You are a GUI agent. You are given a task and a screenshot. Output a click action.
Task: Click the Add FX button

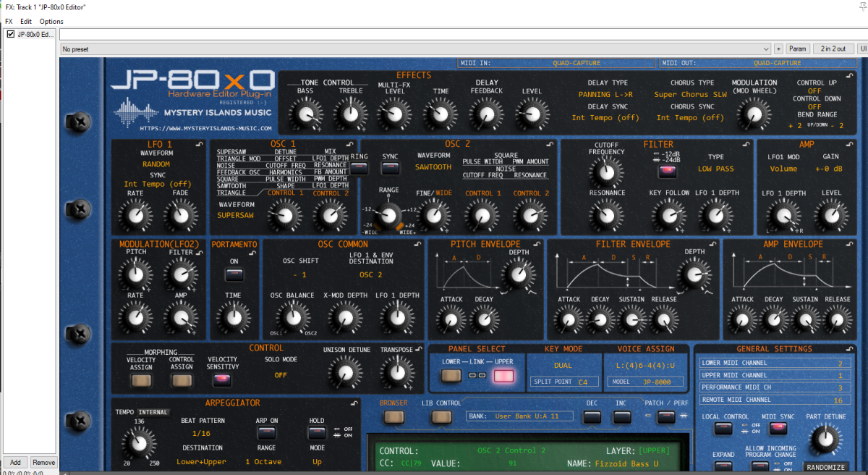coord(14,462)
